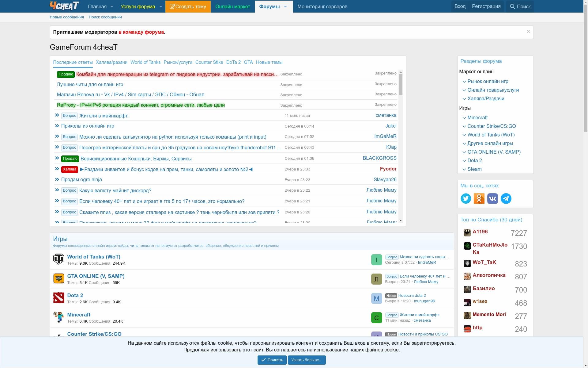This screenshot has width=588, height=368.
Task: Open the VK social network icon
Action: [x=492, y=198]
